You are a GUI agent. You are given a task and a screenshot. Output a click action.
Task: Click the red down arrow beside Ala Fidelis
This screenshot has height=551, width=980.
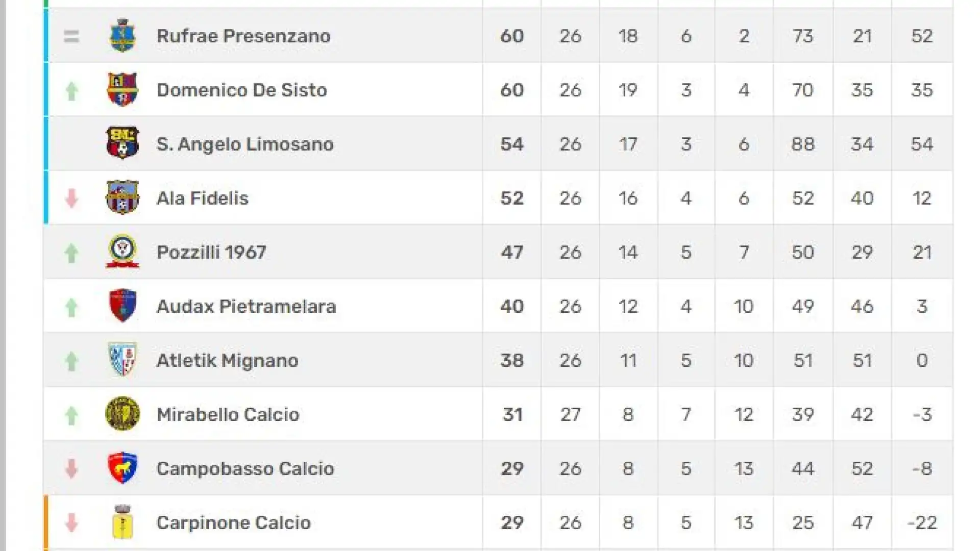[x=71, y=198]
